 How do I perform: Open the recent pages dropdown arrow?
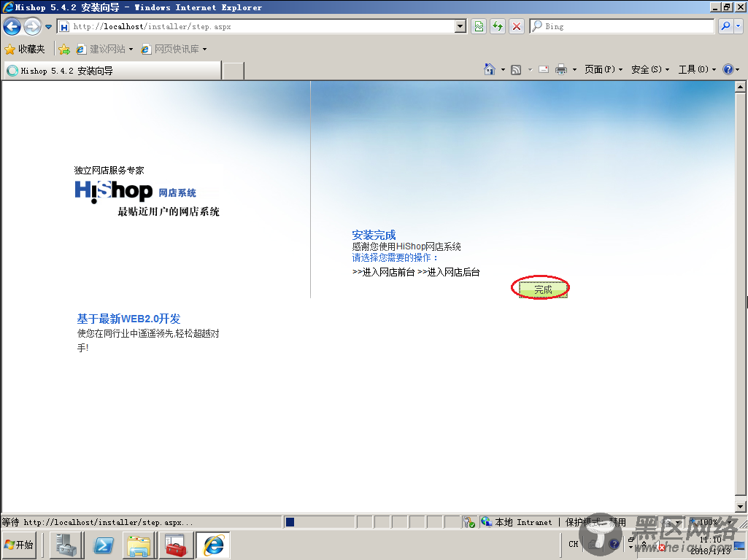(x=49, y=27)
